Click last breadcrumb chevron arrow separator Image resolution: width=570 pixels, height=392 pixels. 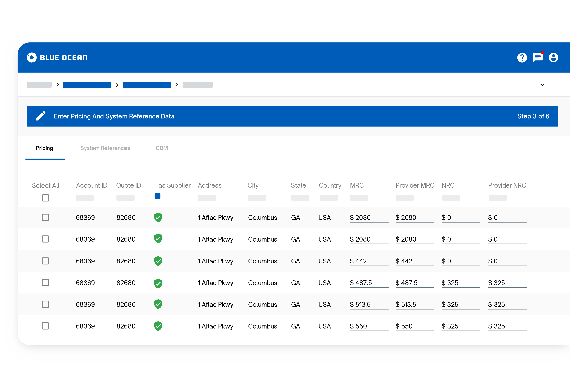[177, 85]
